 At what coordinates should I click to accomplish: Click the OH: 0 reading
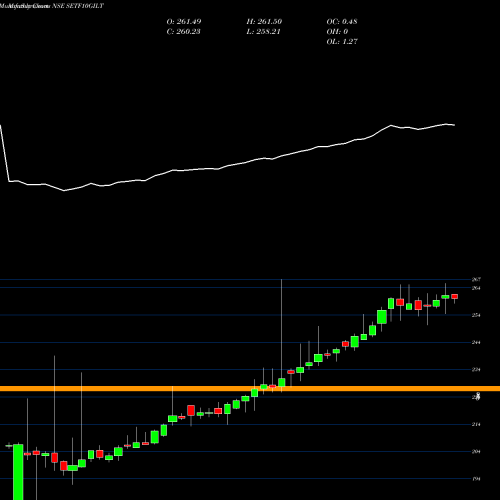click(x=337, y=32)
